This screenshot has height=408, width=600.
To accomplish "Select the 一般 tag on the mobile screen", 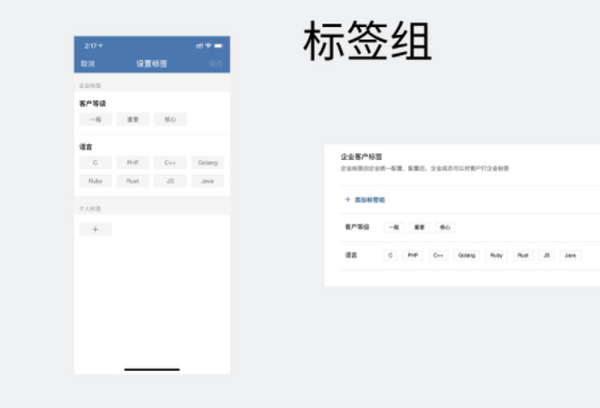I will click(x=95, y=119).
